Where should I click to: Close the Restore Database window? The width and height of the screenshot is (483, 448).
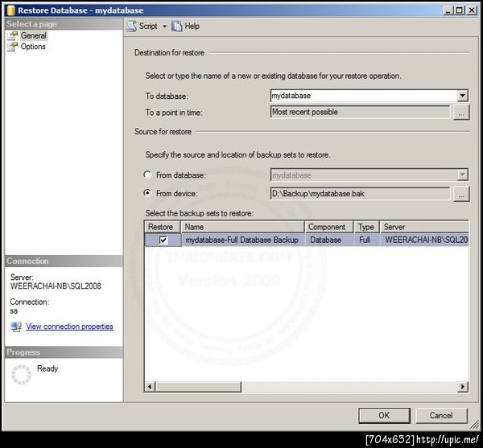[x=472, y=10]
